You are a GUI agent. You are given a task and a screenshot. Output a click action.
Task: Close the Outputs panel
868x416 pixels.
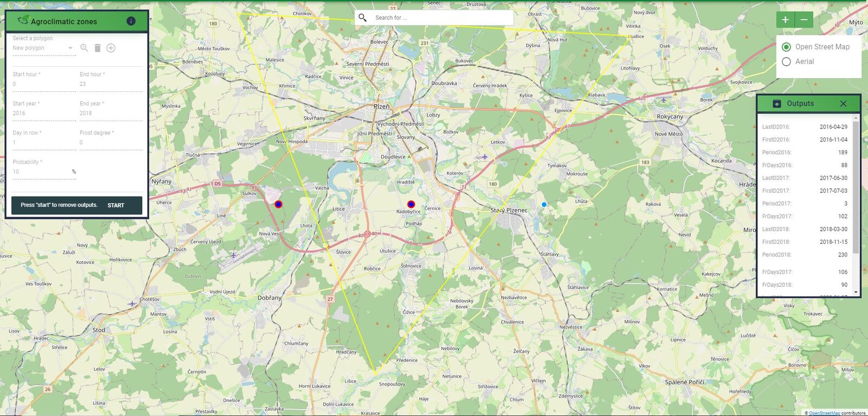pyautogui.click(x=843, y=104)
